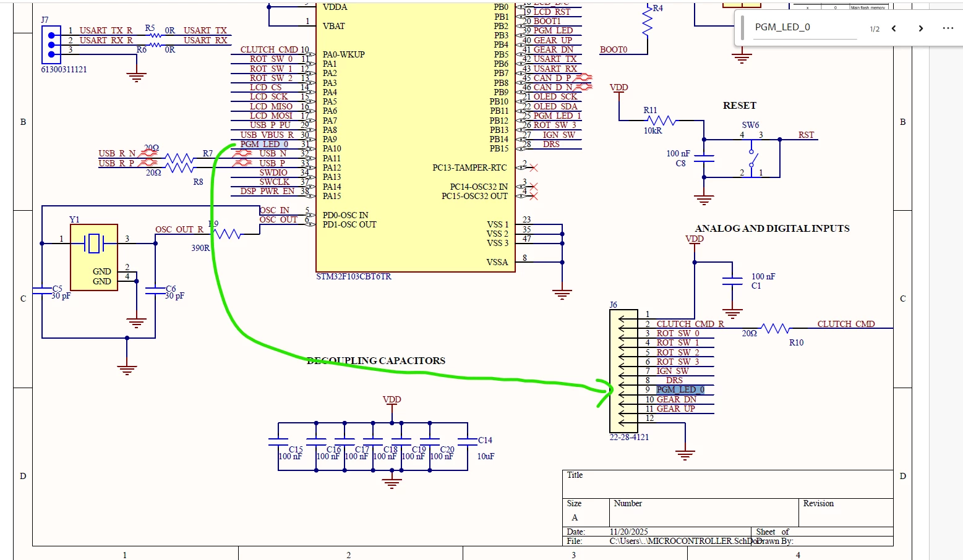Click the USB P PU net label
Viewport: 963px width, 560px height.
270,125
